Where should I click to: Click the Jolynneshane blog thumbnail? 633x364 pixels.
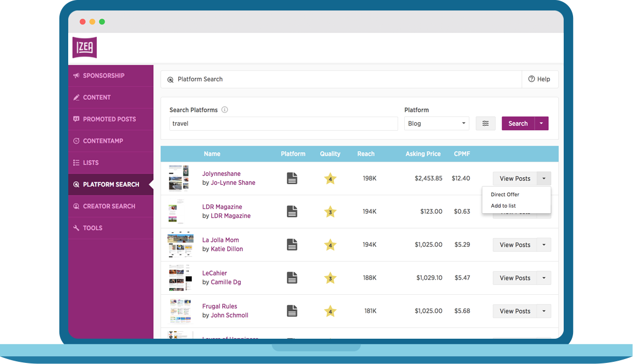pos(179,178)
